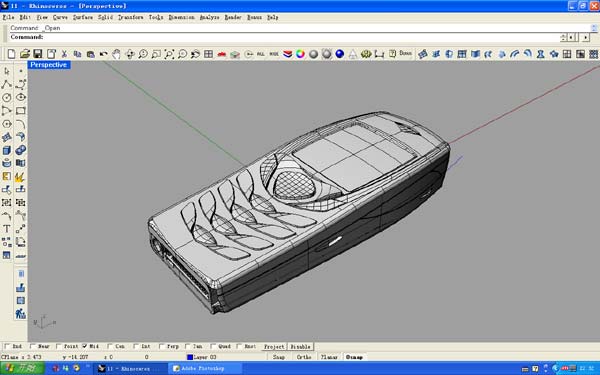Choose the Circle tool in sidebar

[7, 98]
